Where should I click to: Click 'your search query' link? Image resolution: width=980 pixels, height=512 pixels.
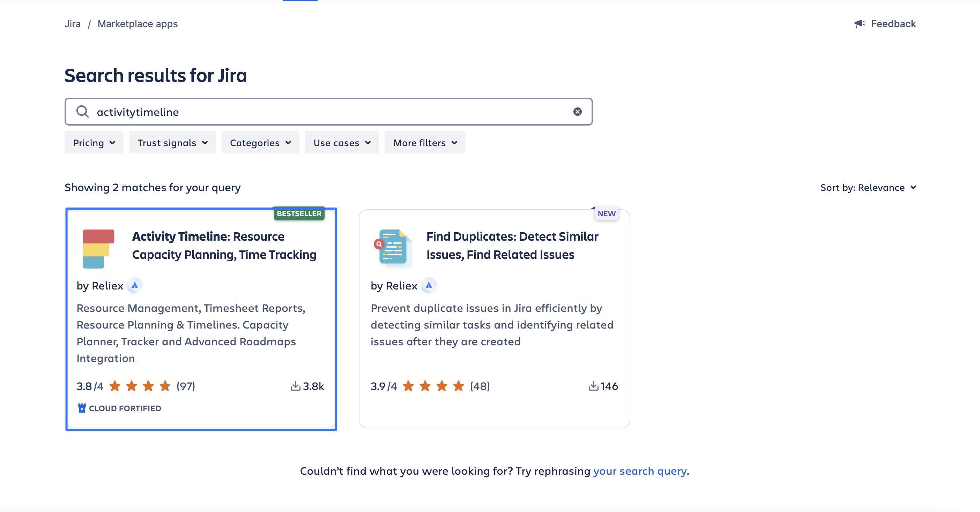point(640,471)
